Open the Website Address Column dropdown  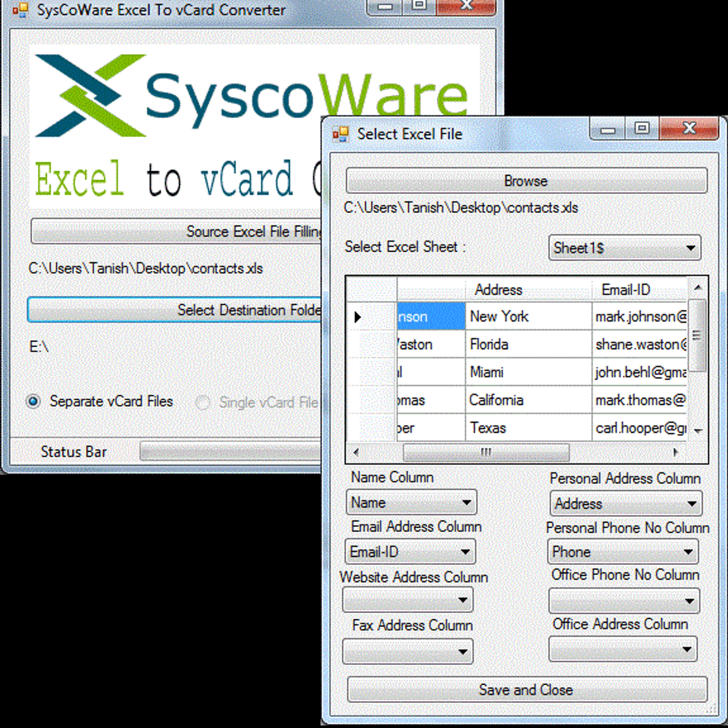[408, 600]
